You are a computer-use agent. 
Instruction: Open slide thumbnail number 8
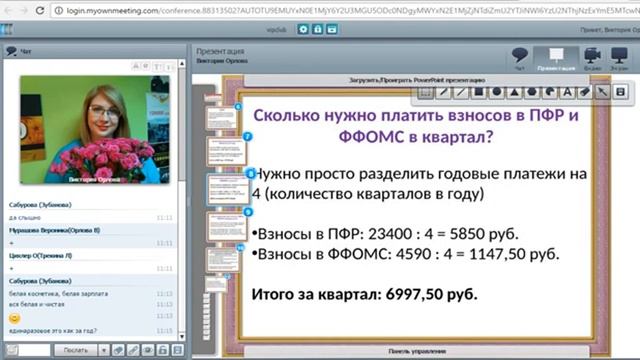click(x=228, y=189)
